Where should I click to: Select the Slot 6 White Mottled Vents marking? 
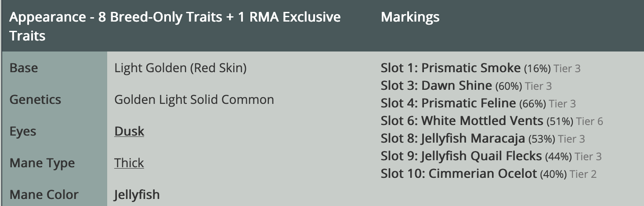click(462, 121)
